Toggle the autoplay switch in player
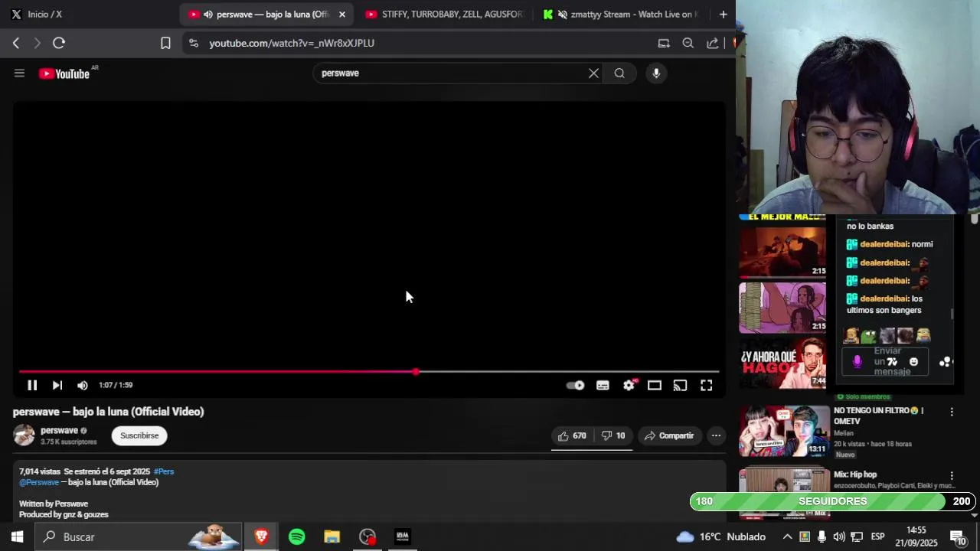The image size is (980, 551). tap(575, 386)
